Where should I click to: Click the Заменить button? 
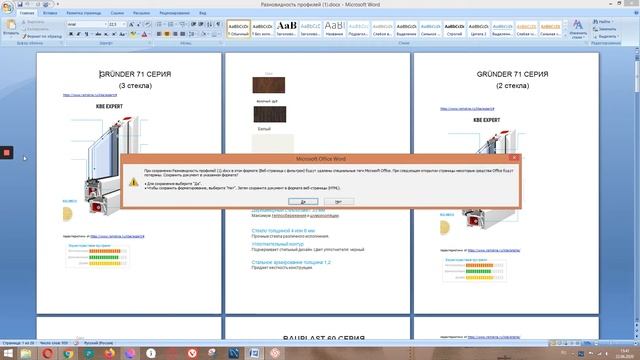point(605,29)
